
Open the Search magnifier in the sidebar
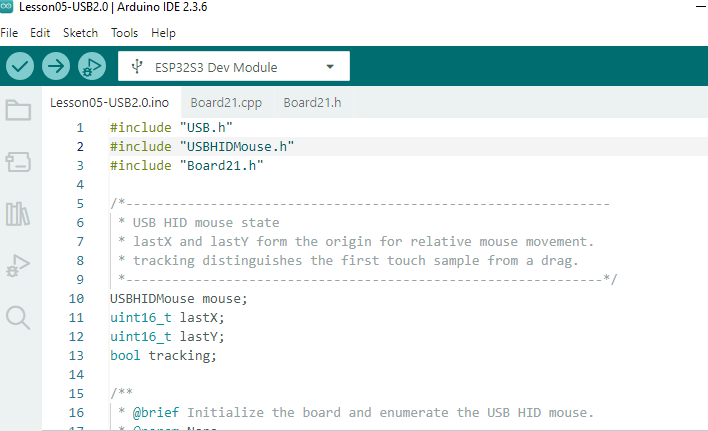click(x=18, y=318)
